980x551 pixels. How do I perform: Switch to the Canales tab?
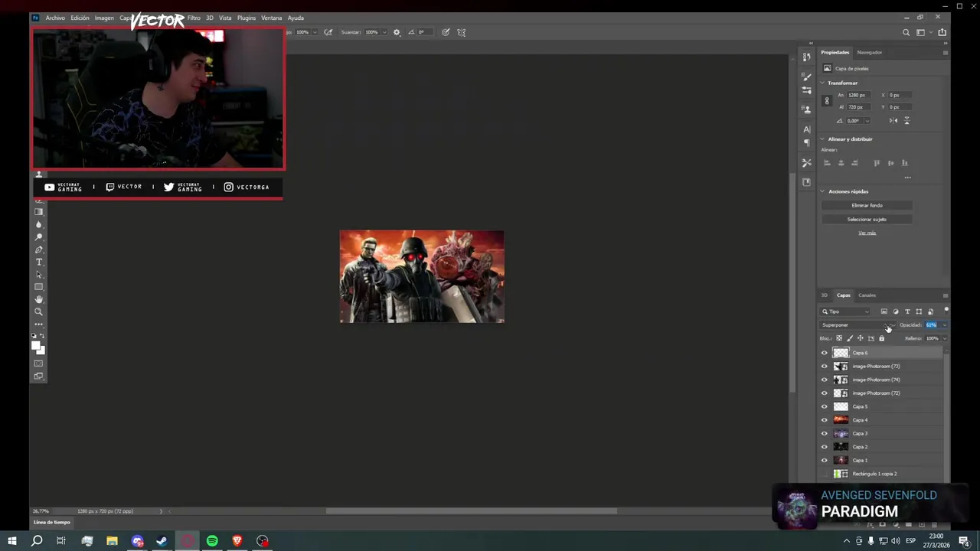coord(867,295)
